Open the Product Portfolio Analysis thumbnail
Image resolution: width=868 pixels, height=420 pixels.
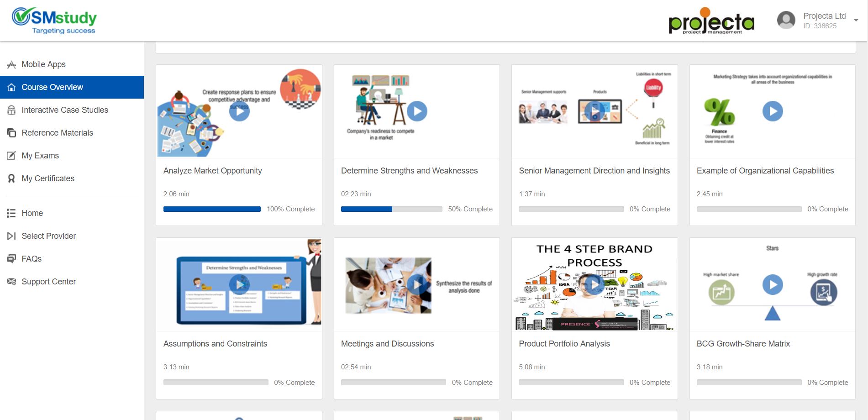pos(594,284)
